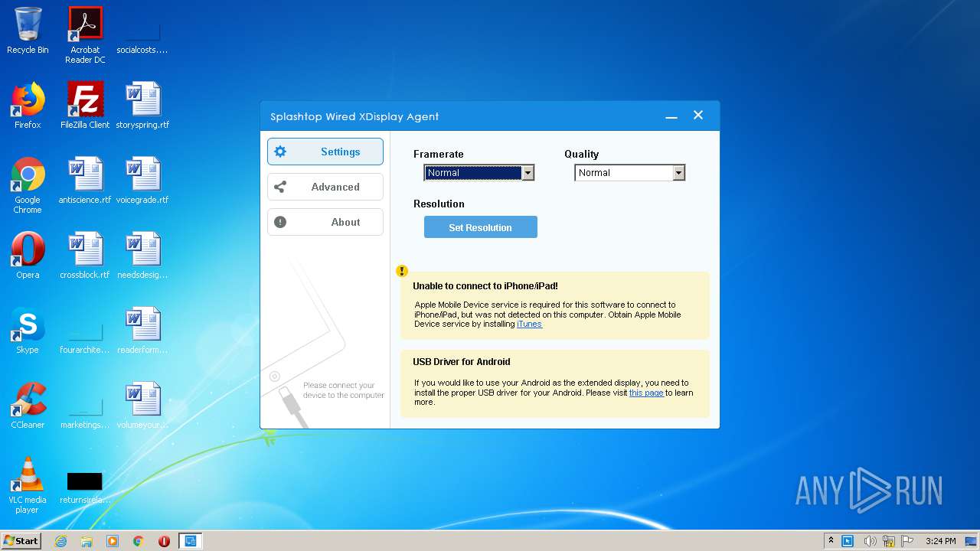Open the "this page" USB driver link
Screen dimensions: 980x551
point(646,393)
